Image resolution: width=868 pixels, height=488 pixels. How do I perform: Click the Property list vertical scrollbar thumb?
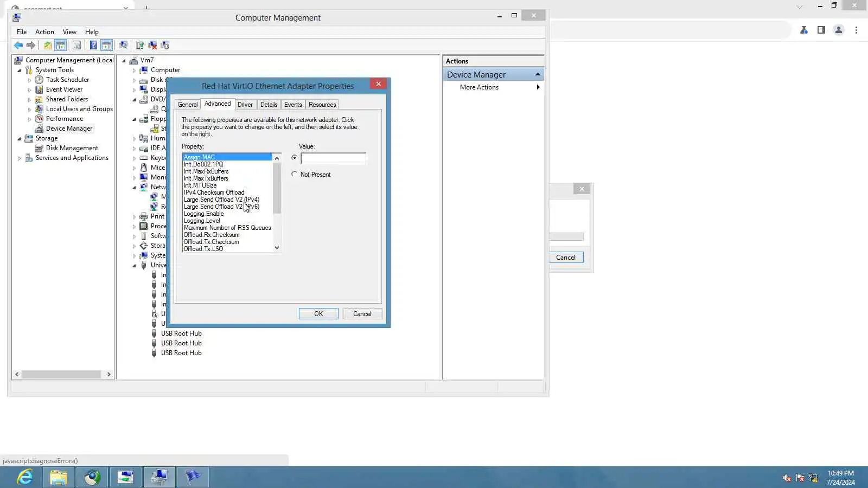click(x=277, y=188)
